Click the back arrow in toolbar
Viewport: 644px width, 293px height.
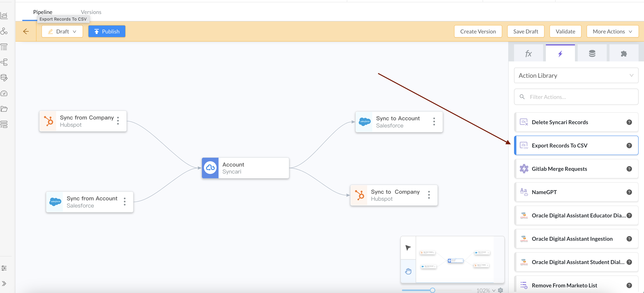tap(26, 31)
